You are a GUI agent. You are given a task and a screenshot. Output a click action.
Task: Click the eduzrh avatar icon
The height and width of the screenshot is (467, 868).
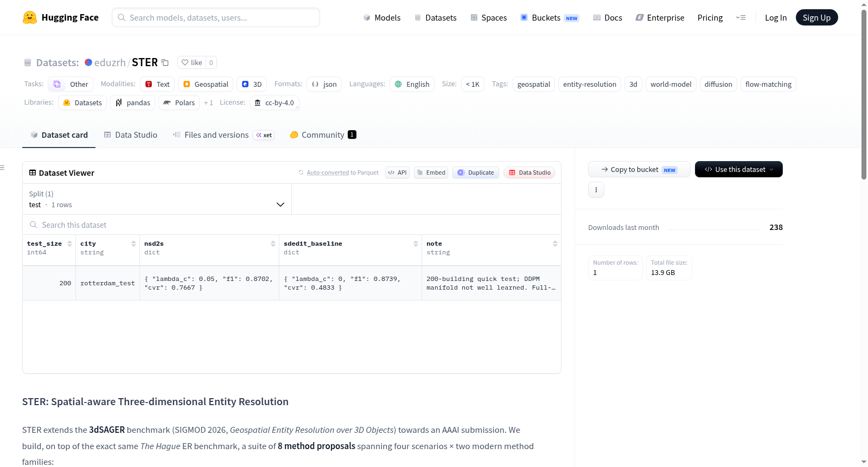(88, 62)
